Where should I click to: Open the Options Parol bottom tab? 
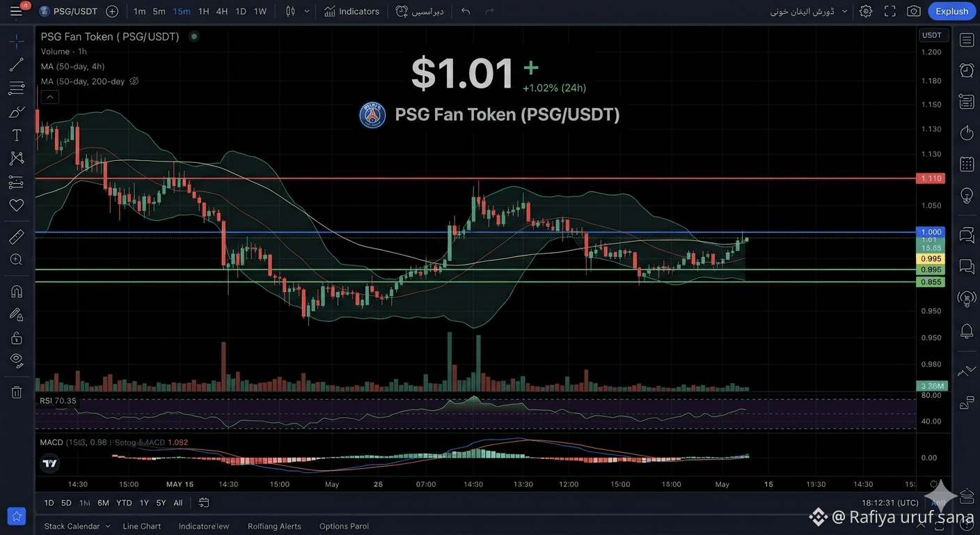coord(344,526)
